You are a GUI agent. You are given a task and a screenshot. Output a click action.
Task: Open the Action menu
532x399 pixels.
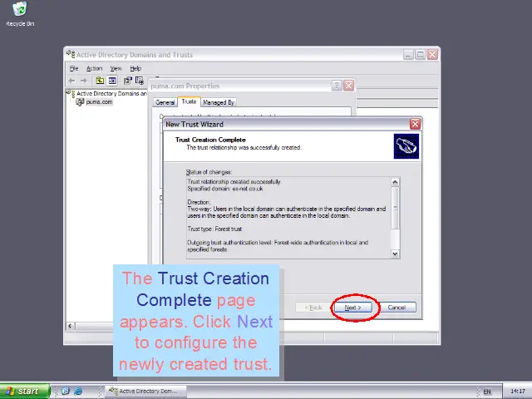point(94,68)
